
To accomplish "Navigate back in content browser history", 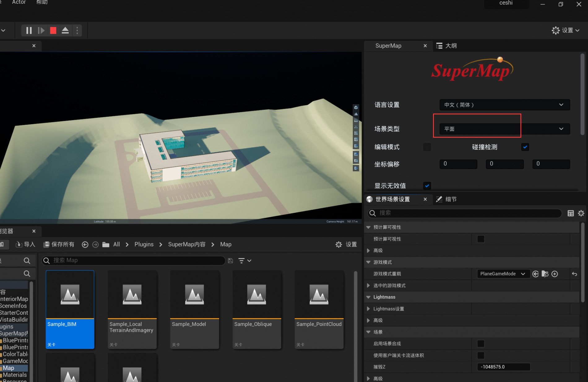I will coord(85,245).
